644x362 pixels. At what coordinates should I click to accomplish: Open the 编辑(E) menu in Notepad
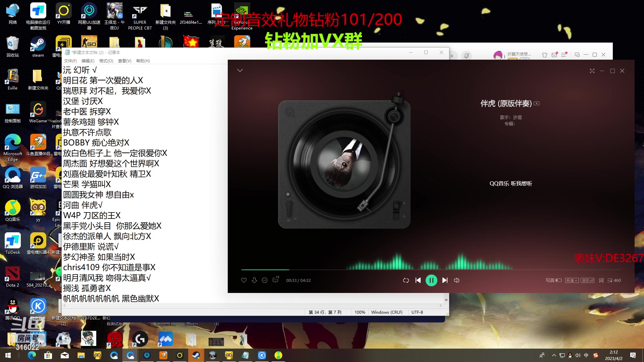[88, 61]
